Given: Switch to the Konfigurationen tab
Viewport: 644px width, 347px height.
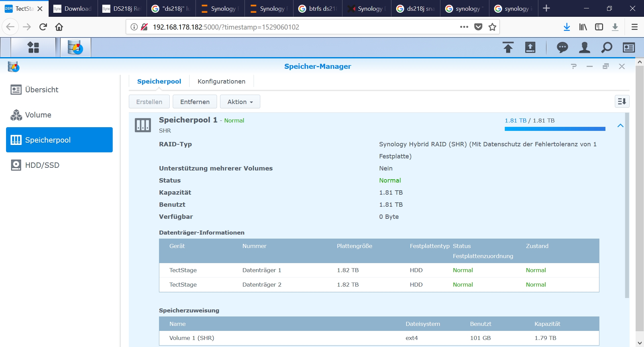Looking at the screenshot, I should point(221,82).
